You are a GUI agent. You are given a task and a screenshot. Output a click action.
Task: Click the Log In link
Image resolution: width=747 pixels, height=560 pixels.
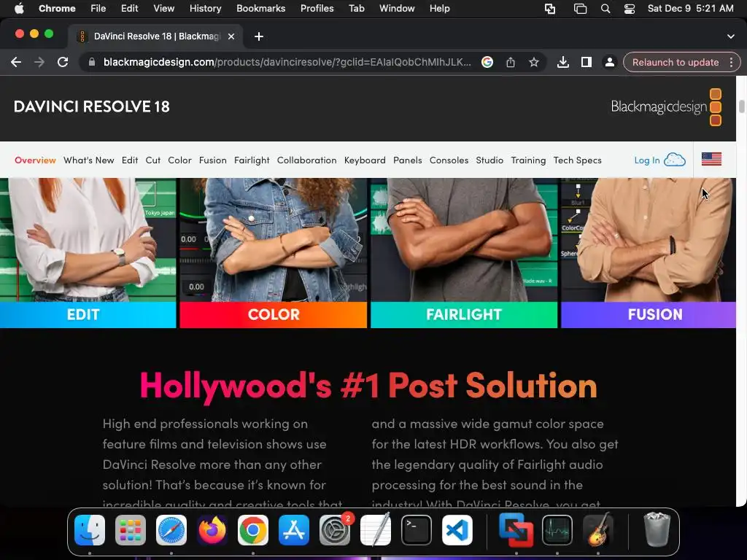[x=646, y=160]
